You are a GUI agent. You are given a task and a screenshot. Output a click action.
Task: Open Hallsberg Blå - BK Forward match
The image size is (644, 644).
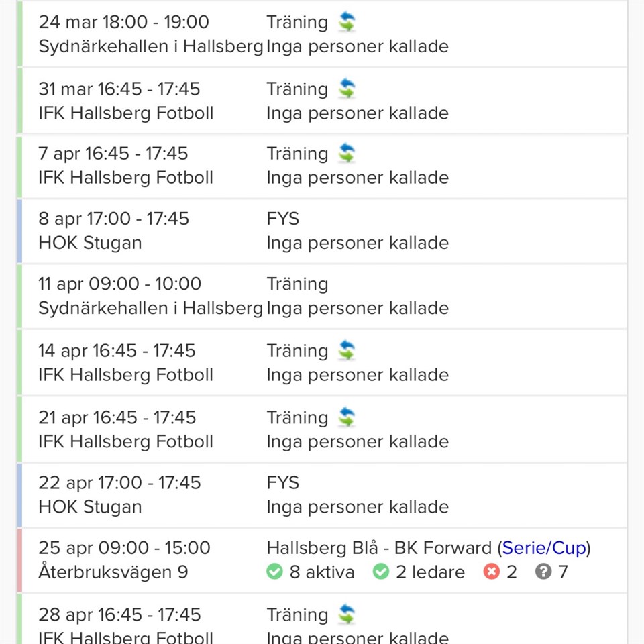click(x=379, y=548)
